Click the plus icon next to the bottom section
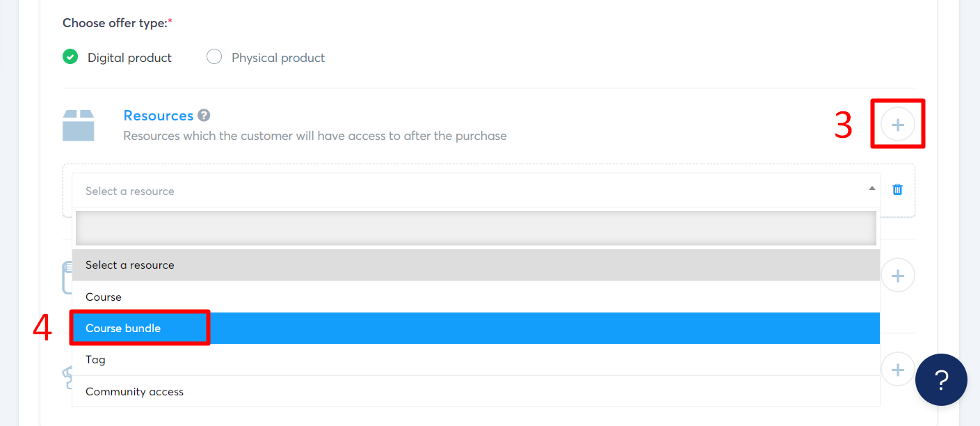This screenshot has width=980, height=426. 897,369
